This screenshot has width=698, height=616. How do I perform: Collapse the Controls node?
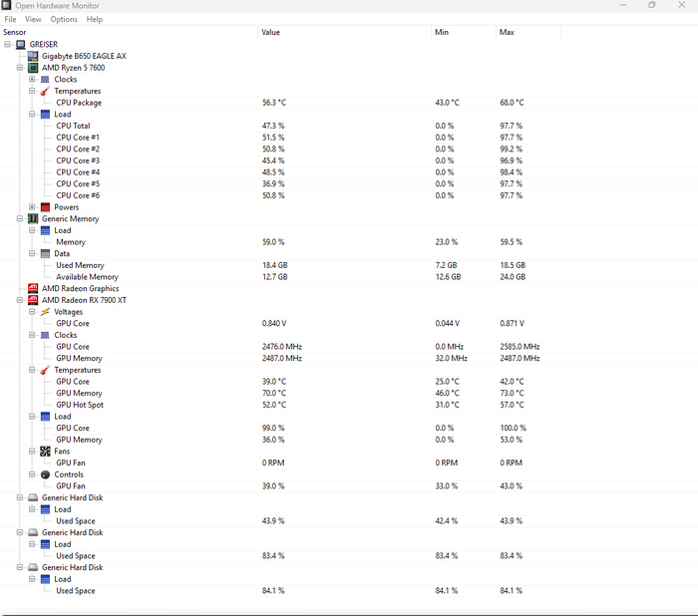pos(32,474)
